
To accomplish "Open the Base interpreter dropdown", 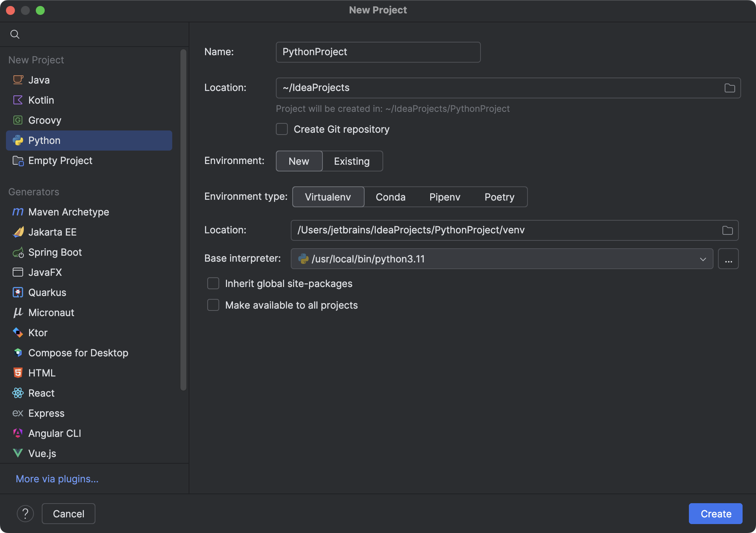I will pyautogui.click(x=703, y=259).
